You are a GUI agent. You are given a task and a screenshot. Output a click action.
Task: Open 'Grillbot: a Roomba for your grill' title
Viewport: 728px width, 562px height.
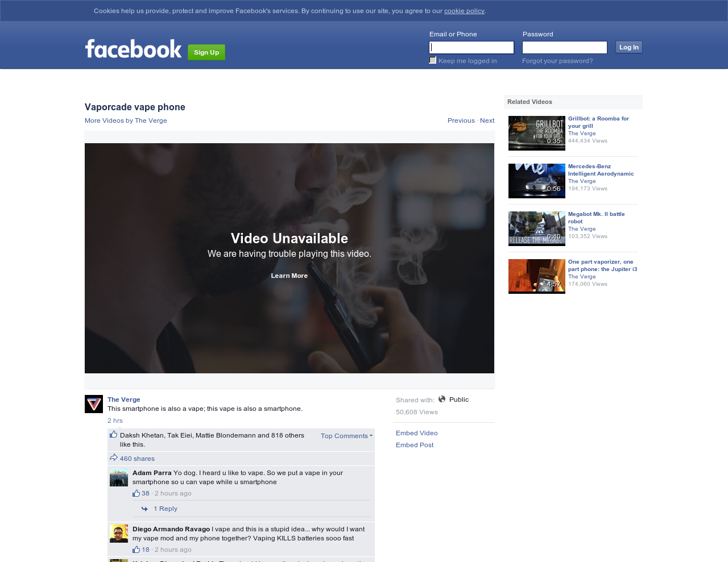tap(598, 122)
